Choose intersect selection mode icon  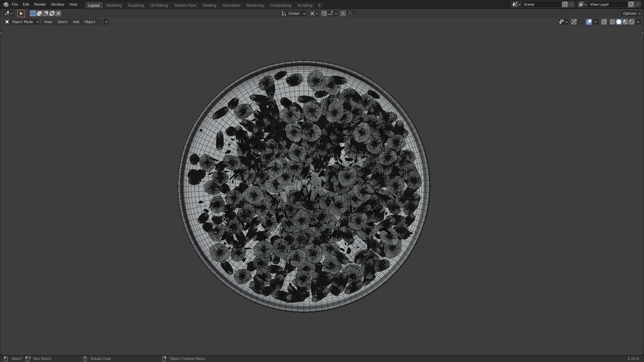pyautogui.click(x=58, y=13)
